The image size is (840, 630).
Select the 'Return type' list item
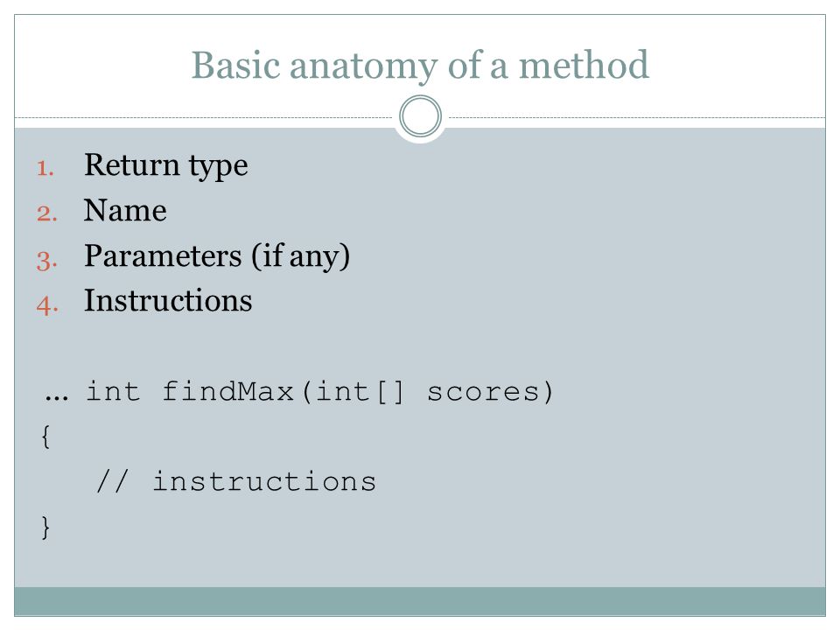pyautogui.click(x=166, y=165)
